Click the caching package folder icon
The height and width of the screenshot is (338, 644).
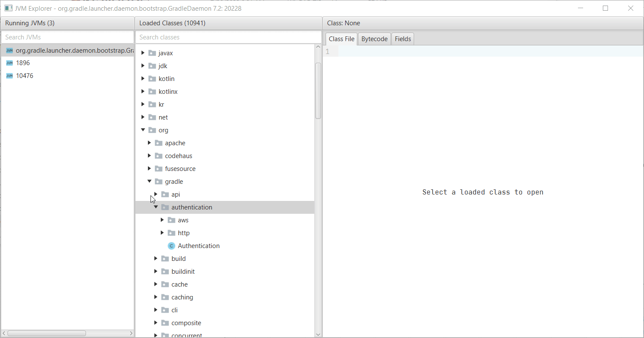click(165, 297)
